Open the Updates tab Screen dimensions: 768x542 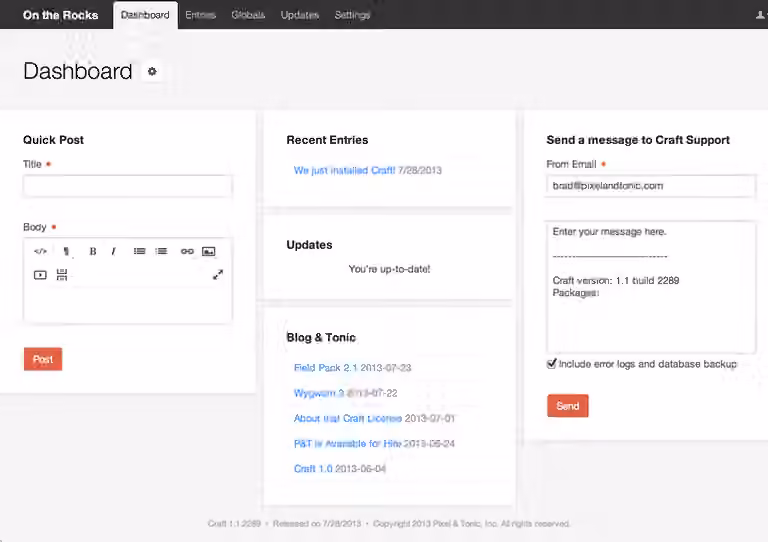pyautogui.click(x=300, y=15)
